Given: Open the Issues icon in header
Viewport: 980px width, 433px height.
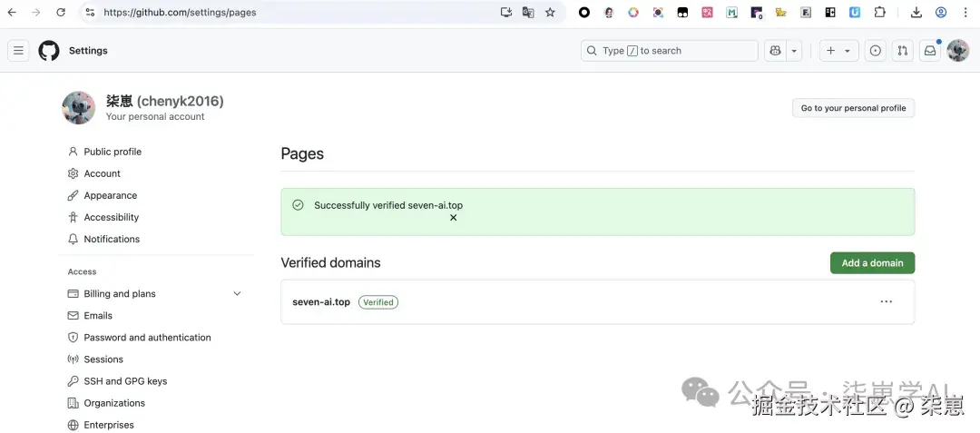Looking at the screenshot, I should pos(875,51).
